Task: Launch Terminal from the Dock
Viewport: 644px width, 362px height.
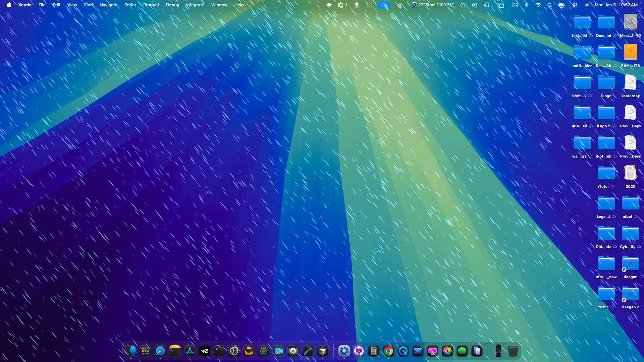Action: click(219, 351)
